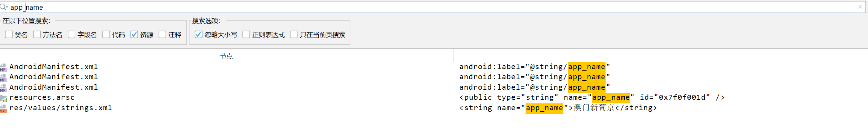Uncheck the 资源 checkbox

(x=134, y=35)
